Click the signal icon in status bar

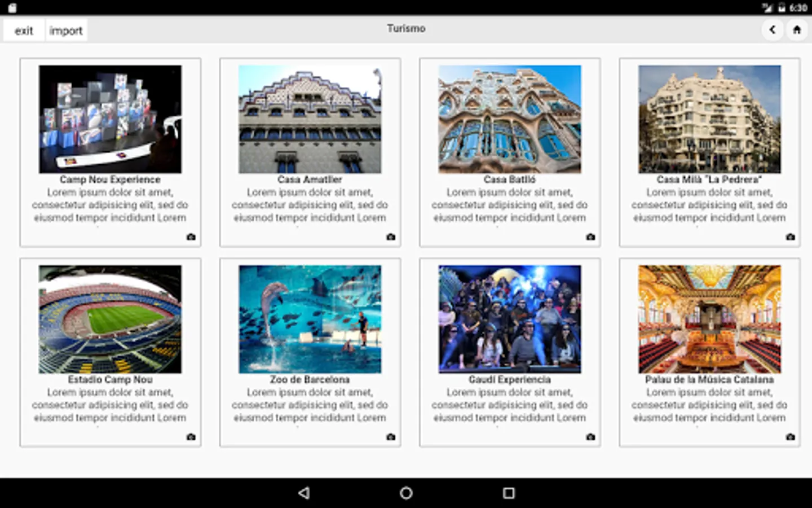click(x=767, y=8)
